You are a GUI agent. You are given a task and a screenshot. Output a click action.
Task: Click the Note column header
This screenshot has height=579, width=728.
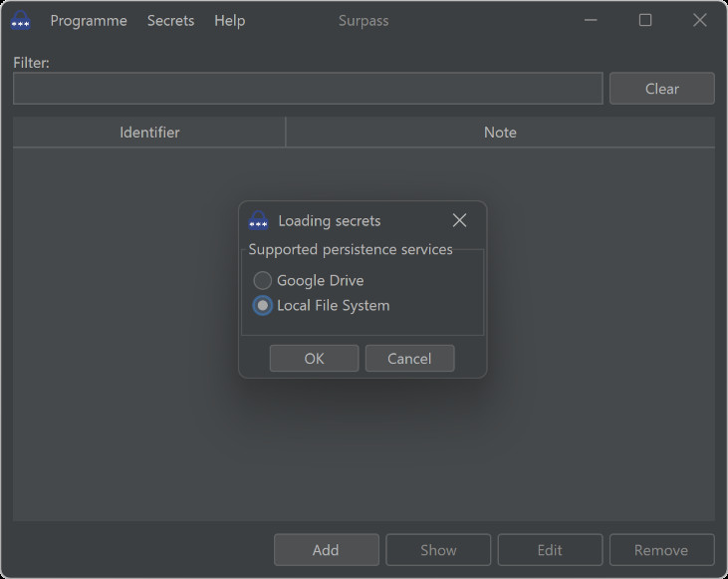click(500, 133)
